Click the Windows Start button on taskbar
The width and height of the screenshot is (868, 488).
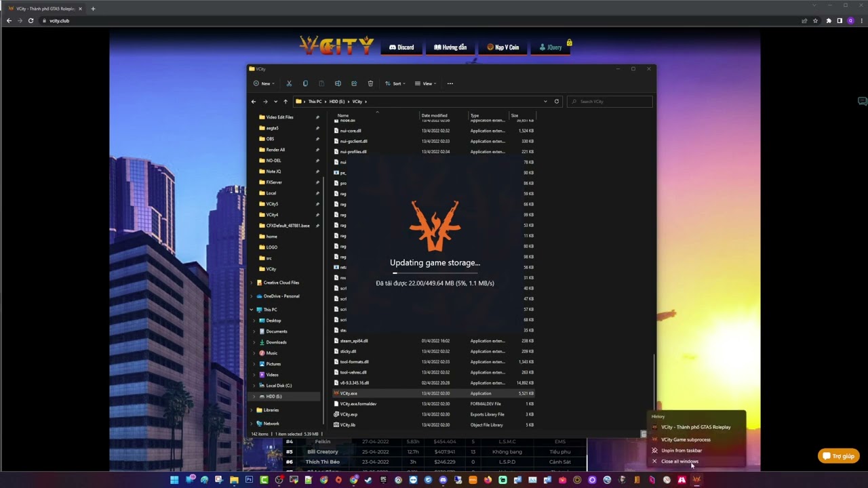pos(174,480)
